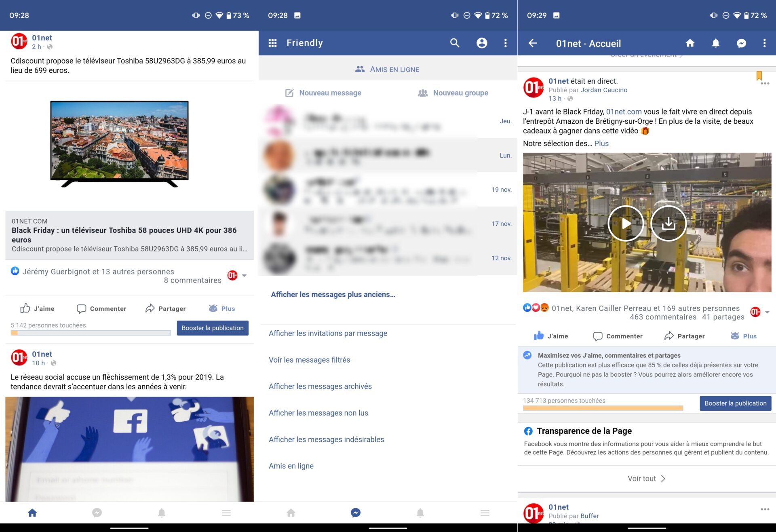Screen dimensions: 776x532
Task: Open hamburger menu tab in left screen bottom bar
Action: click(x=226, y=513)
